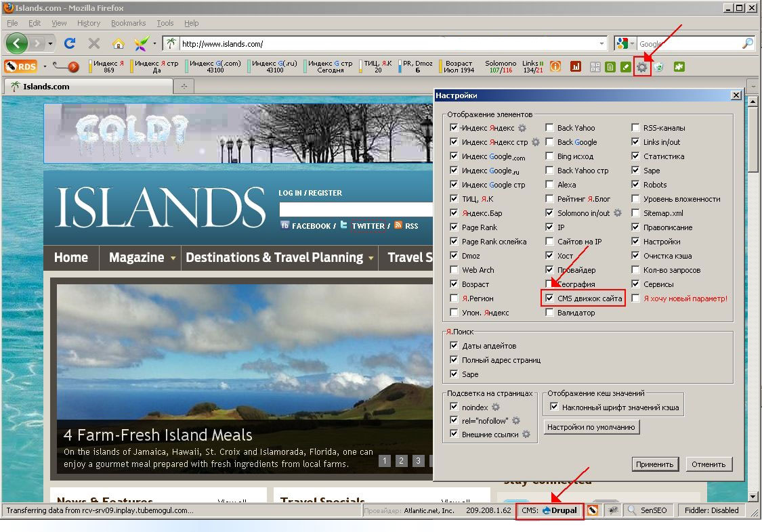
Task: Open the FACEBOOK link
Action: coord(311,226)
